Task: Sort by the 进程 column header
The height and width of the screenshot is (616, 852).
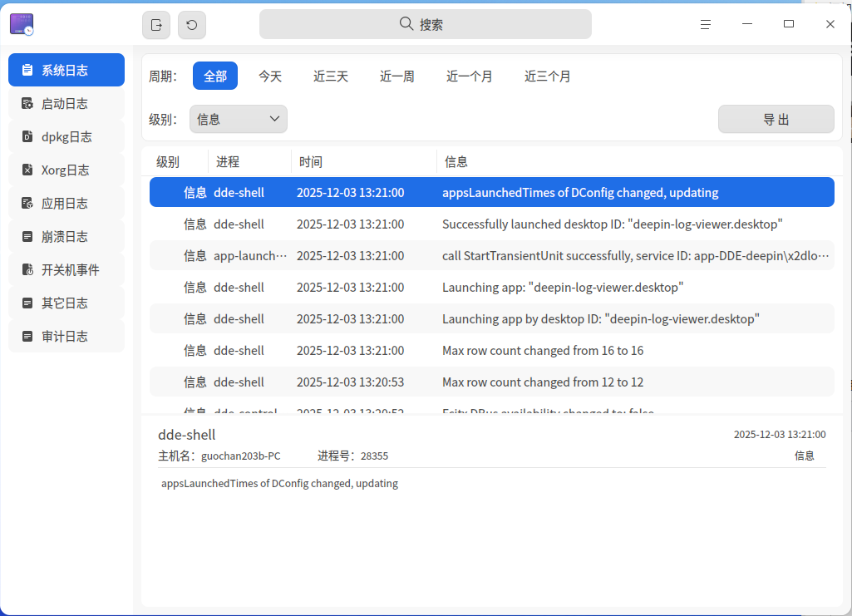Action: coord(250,161)
